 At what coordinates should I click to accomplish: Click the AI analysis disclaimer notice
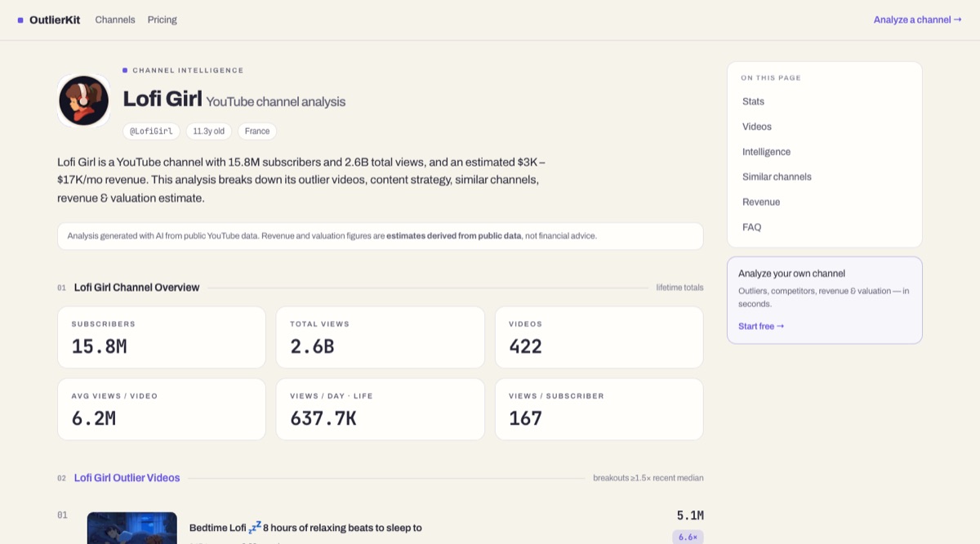coord(381,236)
